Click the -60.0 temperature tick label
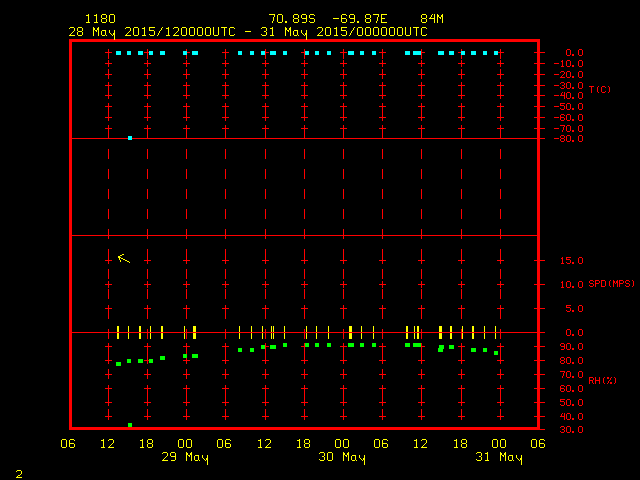This screenshot has height=480, width=640. point(569,118)
